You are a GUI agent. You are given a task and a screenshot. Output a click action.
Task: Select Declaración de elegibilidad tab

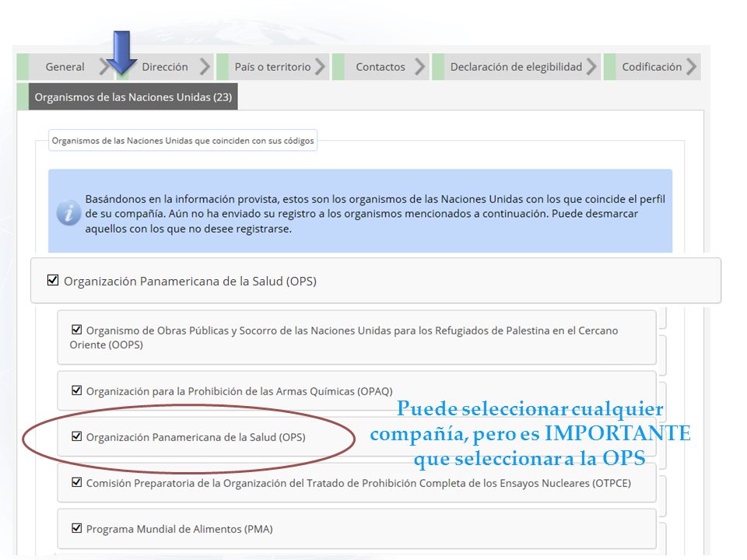[516, 67]
